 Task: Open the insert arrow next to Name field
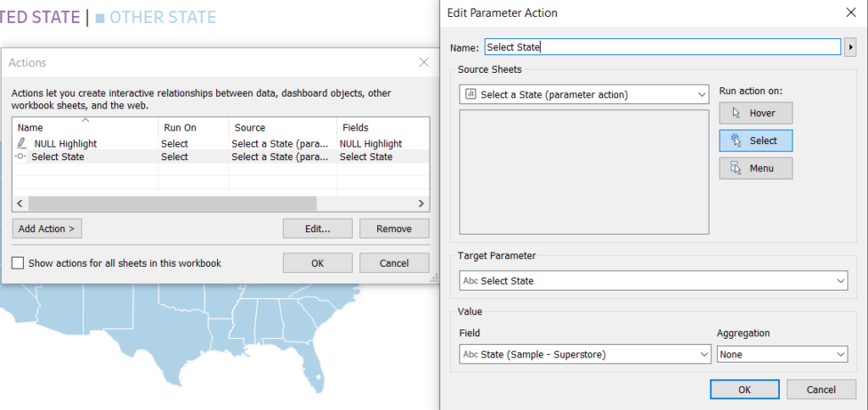[x=851, y=47]
